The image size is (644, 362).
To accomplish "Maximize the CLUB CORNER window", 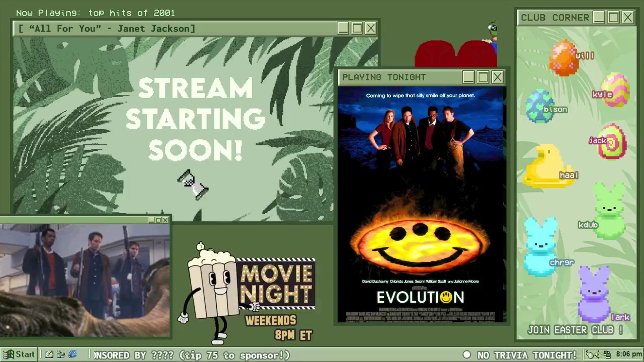I will 613,17.
